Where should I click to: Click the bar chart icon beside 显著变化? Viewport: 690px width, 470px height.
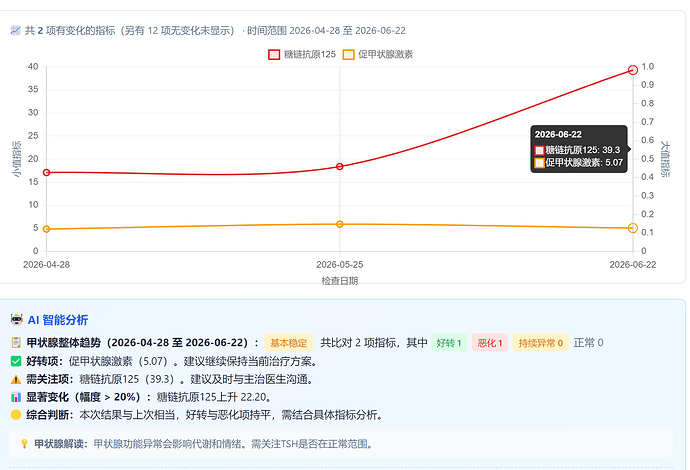pyautogui.click(x=16, y=397)
